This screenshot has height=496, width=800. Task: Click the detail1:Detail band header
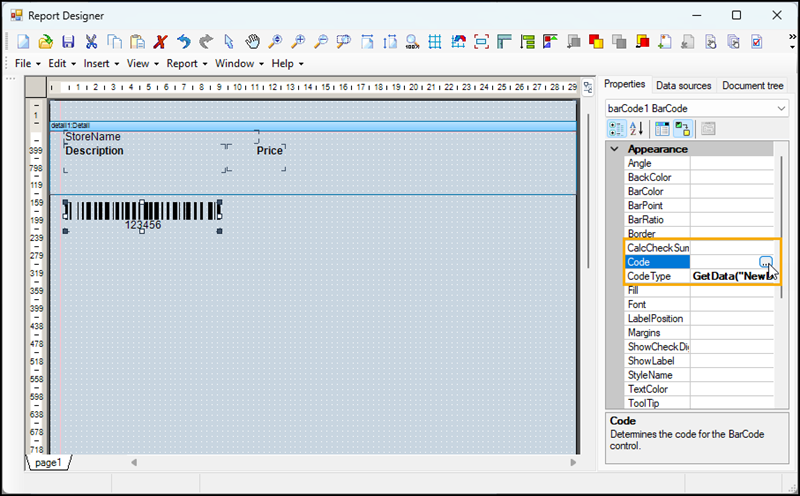313,126
